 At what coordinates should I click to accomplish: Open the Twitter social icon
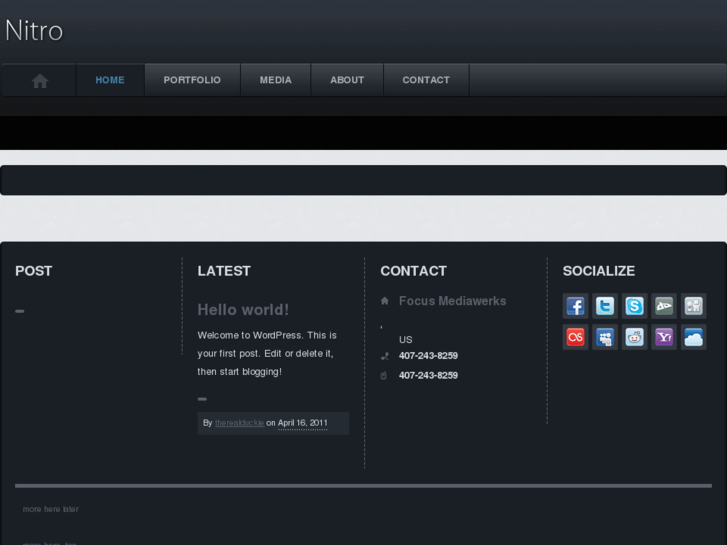coord(605,306)
